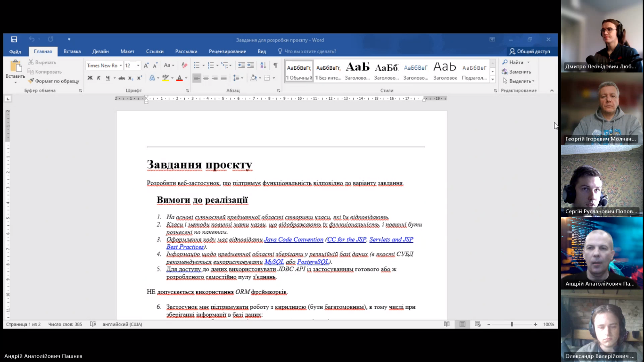This screenshot has width=644, height=362.
Task: Toggle bold formatting (Ж)
Action: 90,78
